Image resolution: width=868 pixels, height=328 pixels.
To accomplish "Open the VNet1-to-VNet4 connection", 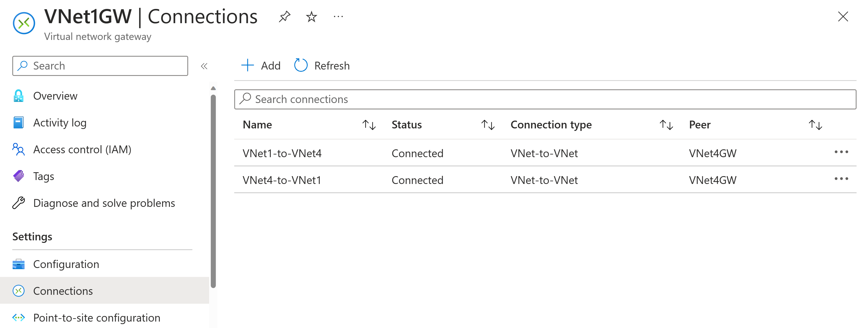I will pos(282,153).
